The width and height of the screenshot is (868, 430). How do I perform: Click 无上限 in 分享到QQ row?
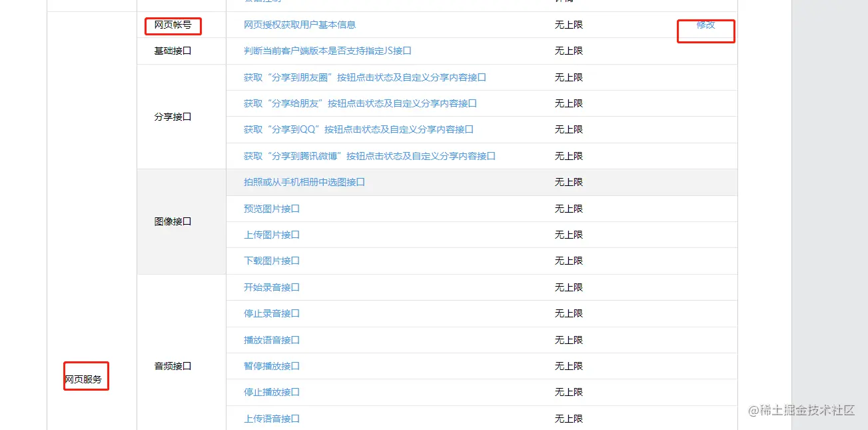(569, 129)
